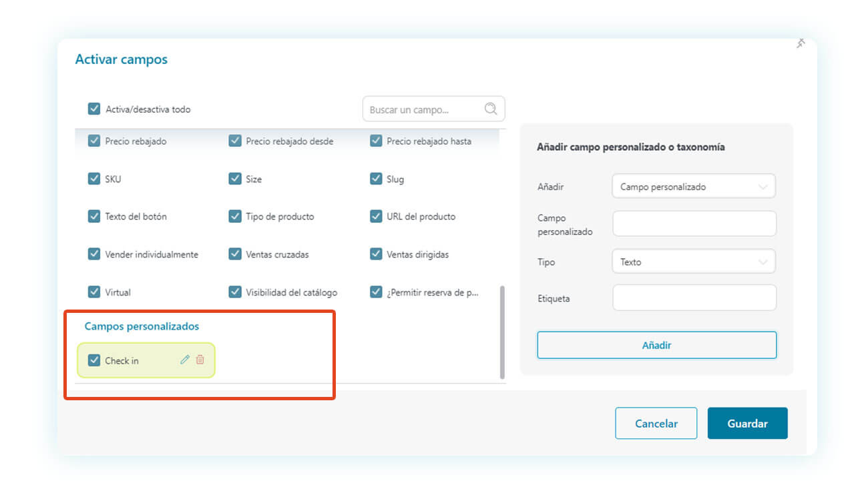This screenshot has height=499, width=868.
Task: Click the Cancelar button
Action: (656, 423)
